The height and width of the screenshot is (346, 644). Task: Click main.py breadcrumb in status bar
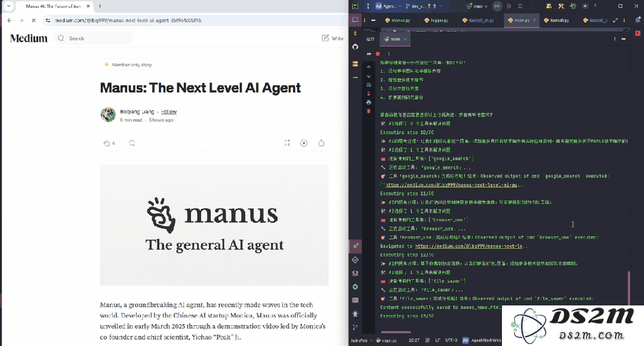point(387,340)
